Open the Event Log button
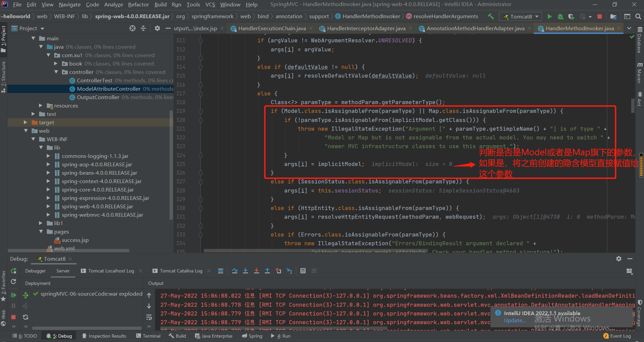This screenshot has width=644, height=342. pos(617,336)
